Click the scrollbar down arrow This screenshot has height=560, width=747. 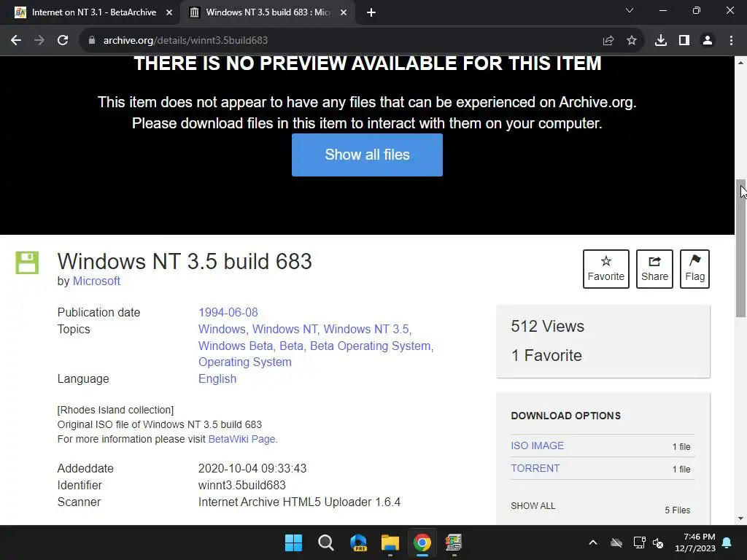coord(740,518)
